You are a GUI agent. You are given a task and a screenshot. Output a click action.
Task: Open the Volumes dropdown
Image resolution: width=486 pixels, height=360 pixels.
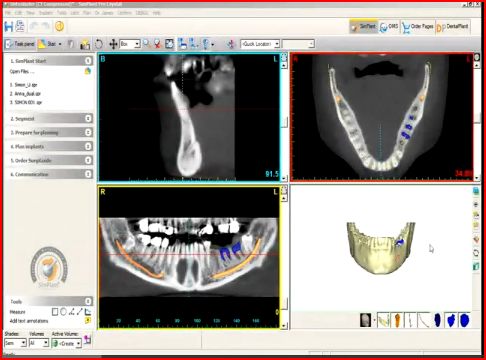(39, 343)
